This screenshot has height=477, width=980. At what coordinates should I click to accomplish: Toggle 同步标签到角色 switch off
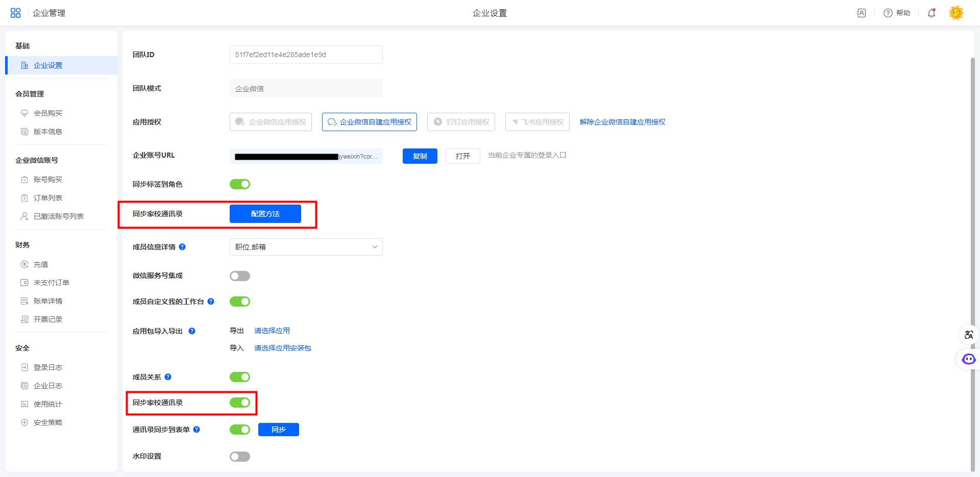pyautogui.click(x=240, y=184)
